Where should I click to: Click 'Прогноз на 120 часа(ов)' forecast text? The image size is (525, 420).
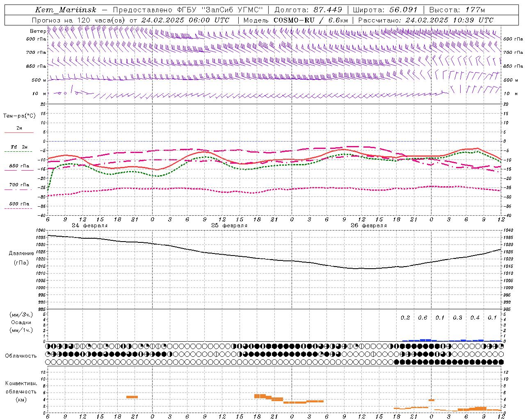pos(79,20)
